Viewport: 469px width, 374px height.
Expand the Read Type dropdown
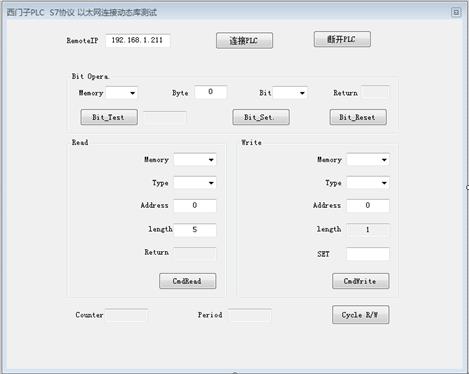coord(195,183)
